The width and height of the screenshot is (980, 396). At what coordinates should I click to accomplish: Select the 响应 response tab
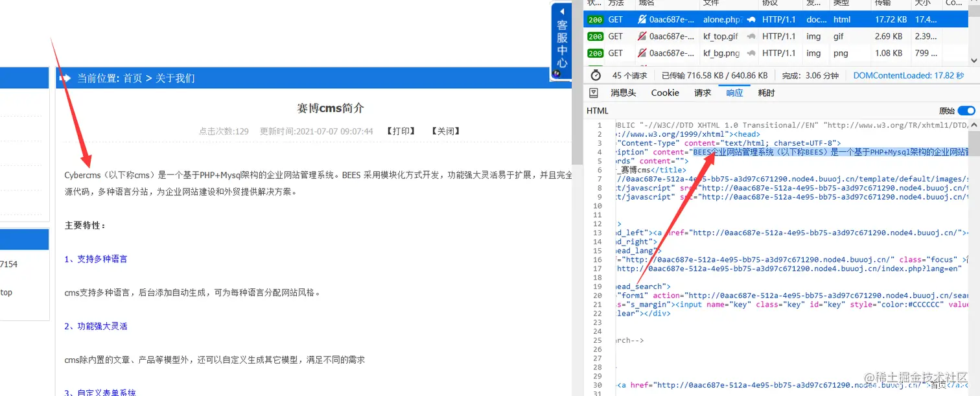(734, 93)
